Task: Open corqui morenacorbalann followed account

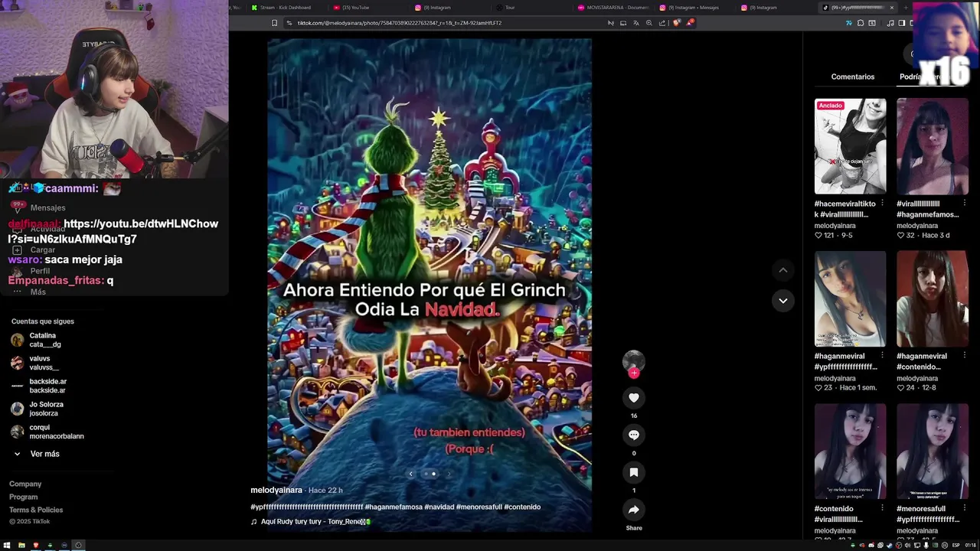Action: [47, 432]
